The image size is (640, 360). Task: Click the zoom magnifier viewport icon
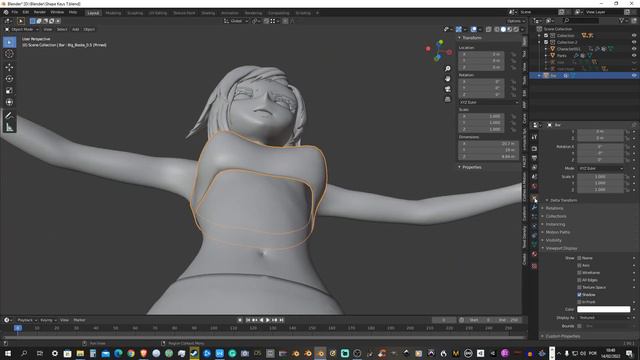(448, 69)
